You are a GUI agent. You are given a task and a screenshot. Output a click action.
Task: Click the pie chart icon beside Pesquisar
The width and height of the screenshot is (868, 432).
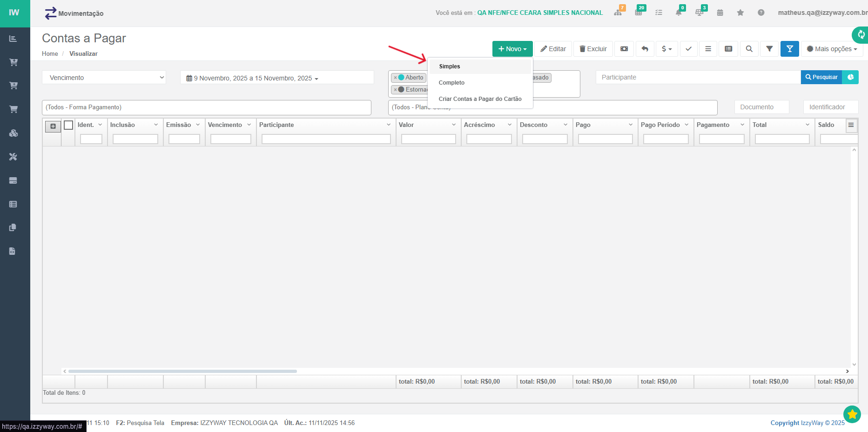[850, 77]
